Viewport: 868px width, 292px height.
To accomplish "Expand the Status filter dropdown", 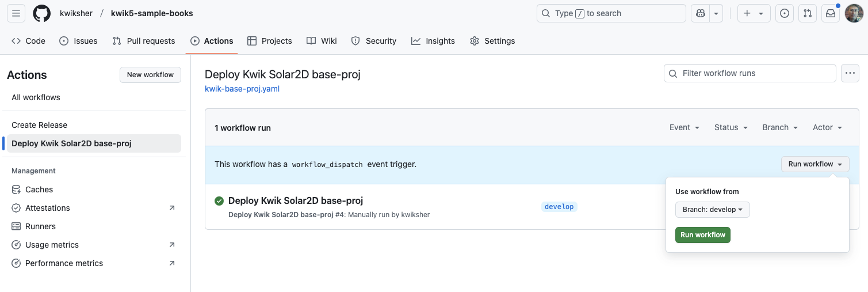I will [x=731, y=127].
